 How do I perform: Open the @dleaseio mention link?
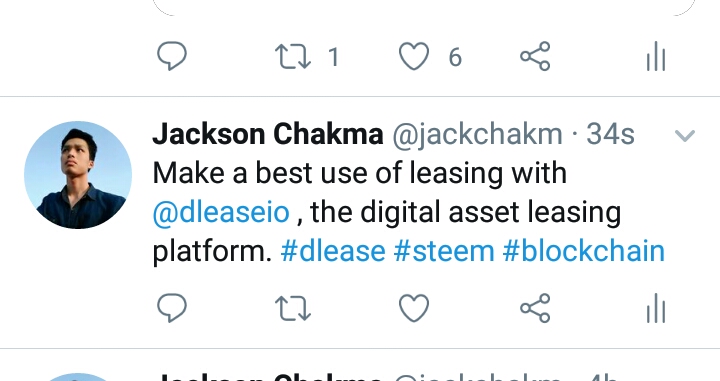pos(221,212)
